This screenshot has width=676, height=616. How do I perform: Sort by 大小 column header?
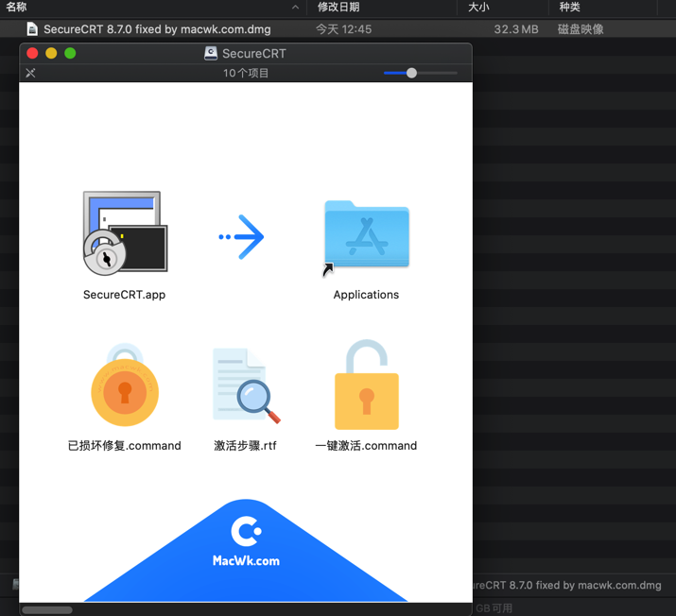point(478,7)
